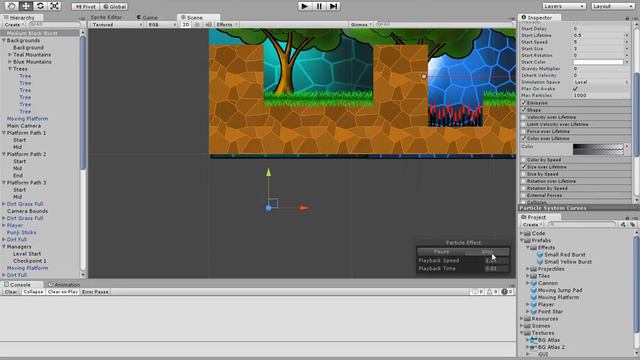Open the Textured draw mode dropdown
The width and height of the screenshot is (640, 360).
pos(117,24)
